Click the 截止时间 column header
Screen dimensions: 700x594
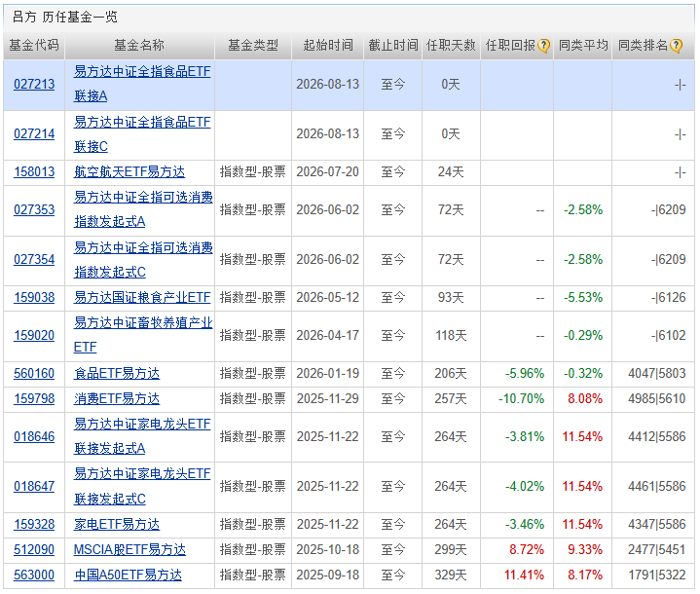point(393,45)
